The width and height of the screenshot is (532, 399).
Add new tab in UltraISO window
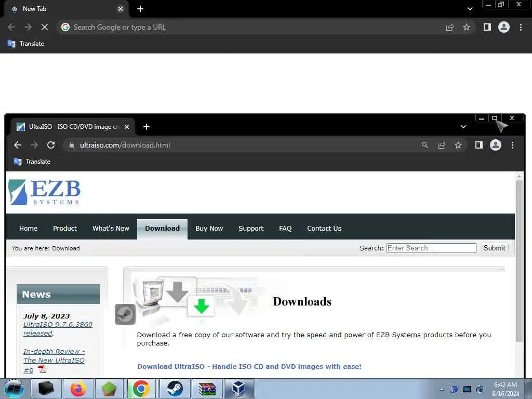pyautogui.click(x=146, y=127)
